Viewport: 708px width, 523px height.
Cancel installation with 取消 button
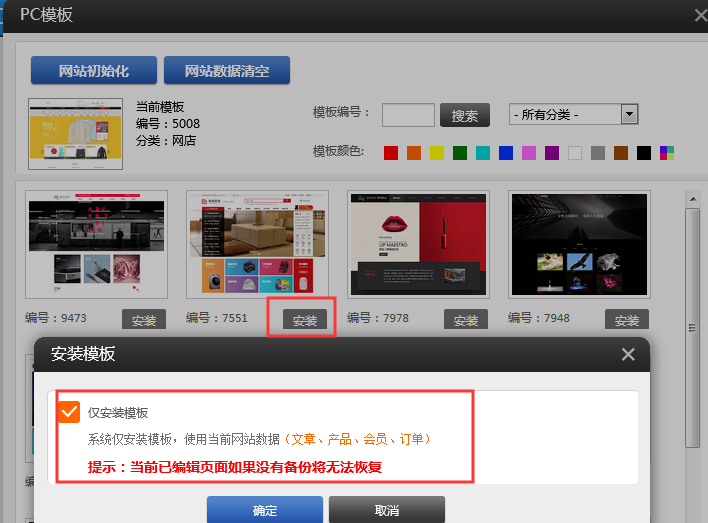386,510
